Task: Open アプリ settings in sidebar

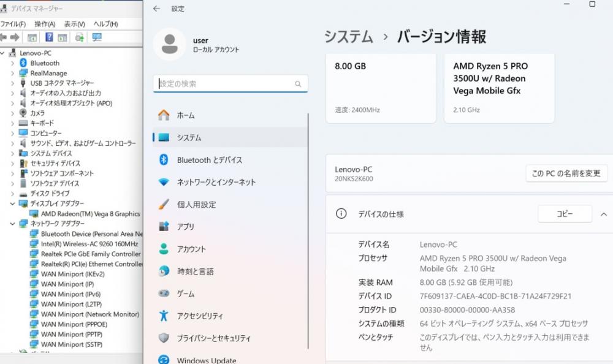Action: pyautogui.click(x=230, y=227)
